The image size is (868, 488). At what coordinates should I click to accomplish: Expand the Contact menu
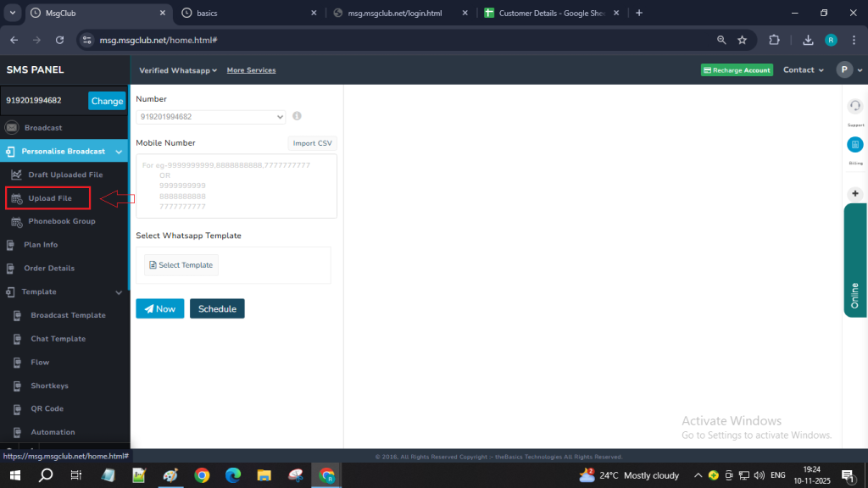coord(804,70)
